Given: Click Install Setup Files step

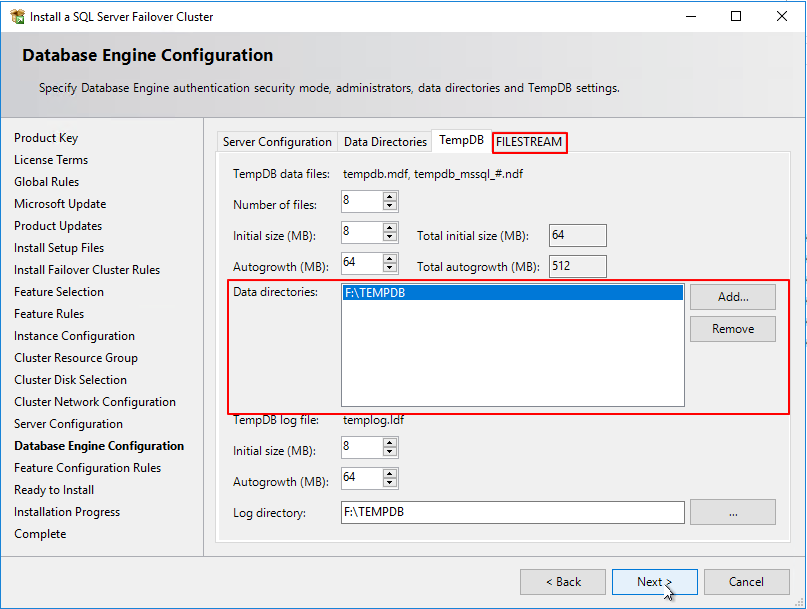Looking at the screenshot, I should tap(59, 248).
